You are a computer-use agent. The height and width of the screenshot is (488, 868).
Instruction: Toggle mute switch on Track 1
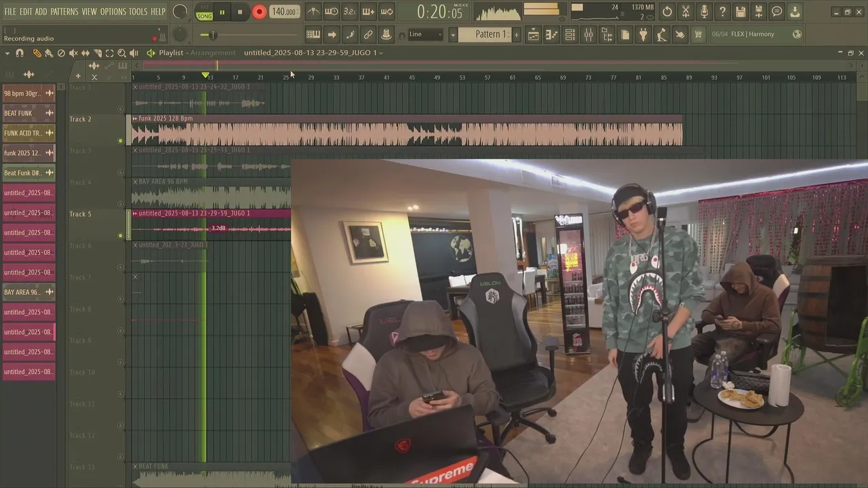121,109
